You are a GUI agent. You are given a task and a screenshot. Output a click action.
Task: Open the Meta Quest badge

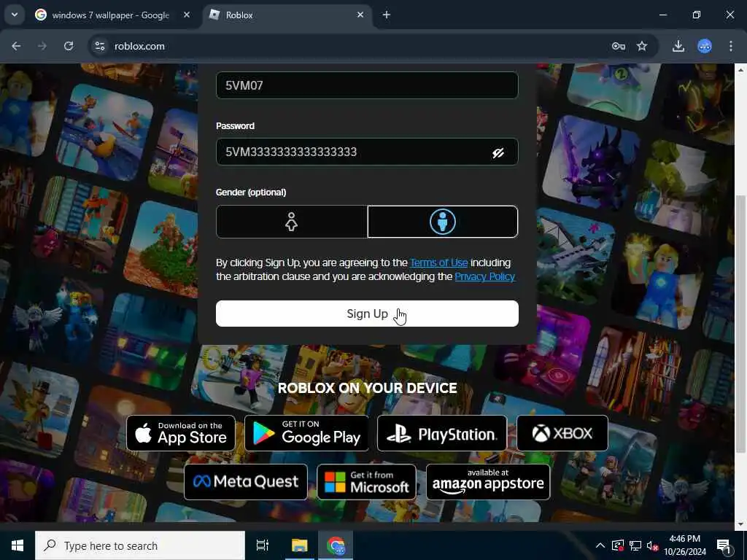point(246,482)
